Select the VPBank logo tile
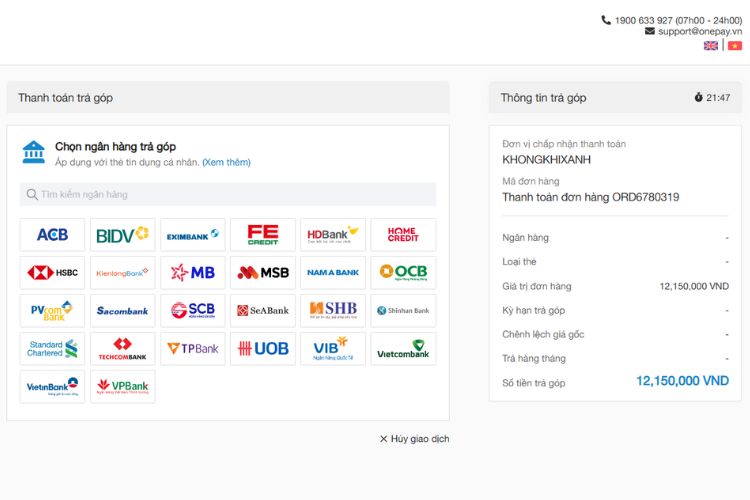This screenshot has width=750, height=500. point(122,387)
